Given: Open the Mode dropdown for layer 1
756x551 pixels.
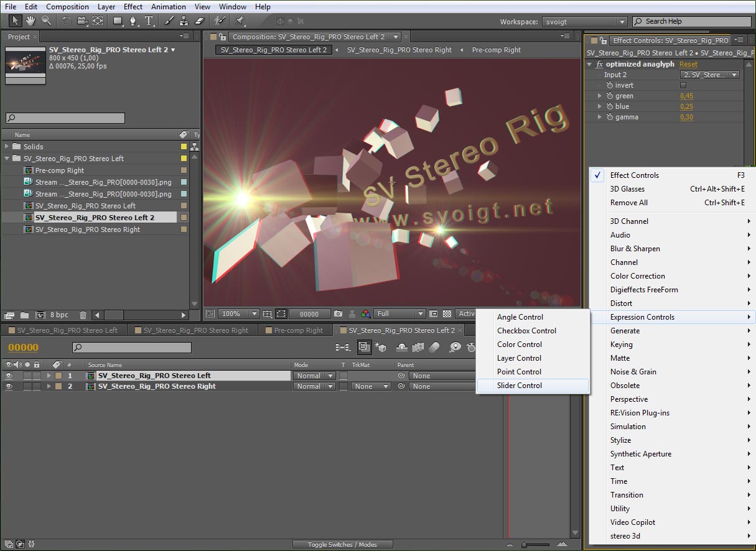Looking at the screenshot, I should point(315,376).
